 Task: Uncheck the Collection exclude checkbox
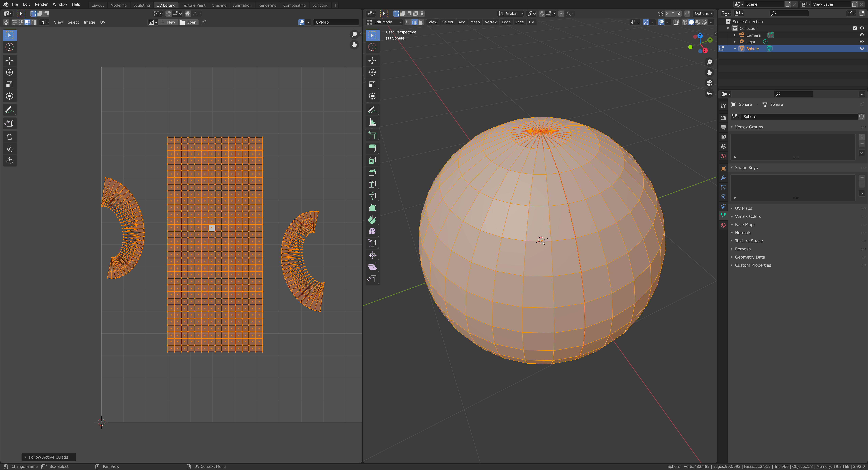click(855, 28)
